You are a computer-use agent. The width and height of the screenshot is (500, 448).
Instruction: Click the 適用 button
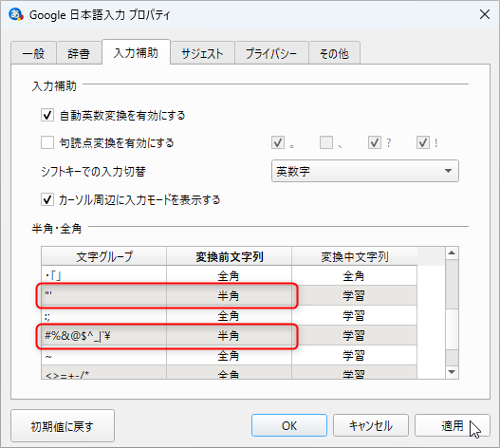coord(453,425)
